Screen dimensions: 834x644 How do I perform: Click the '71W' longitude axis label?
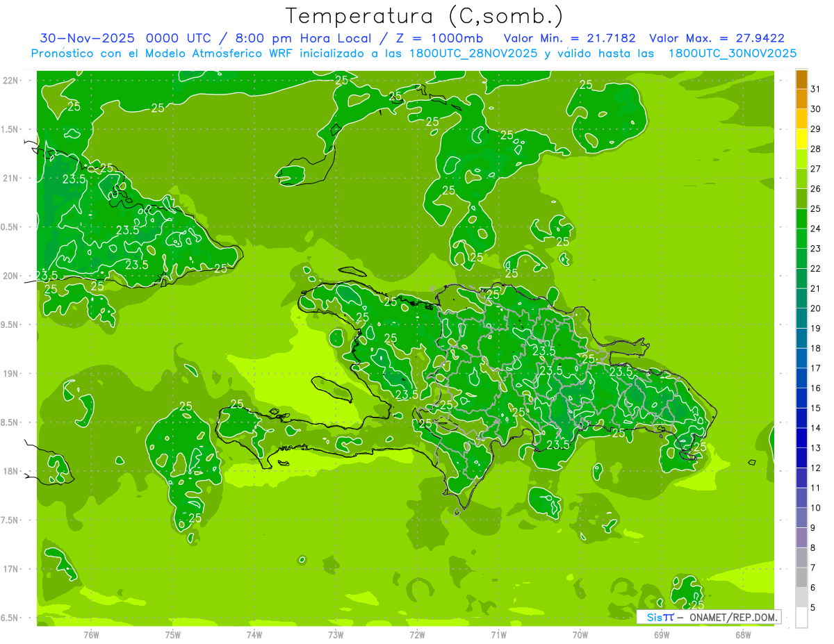tap(498, 634)
